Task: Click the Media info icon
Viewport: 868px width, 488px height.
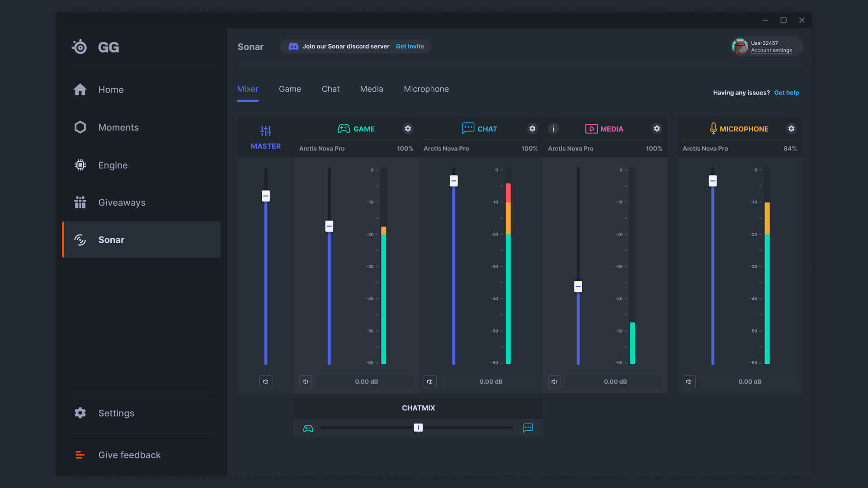Action: 553,129
